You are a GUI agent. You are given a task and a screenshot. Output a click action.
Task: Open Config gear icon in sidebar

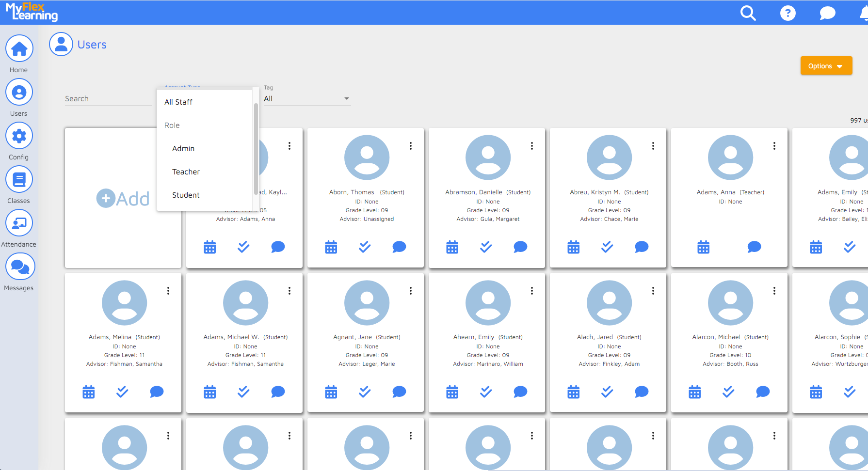point(19,136)
